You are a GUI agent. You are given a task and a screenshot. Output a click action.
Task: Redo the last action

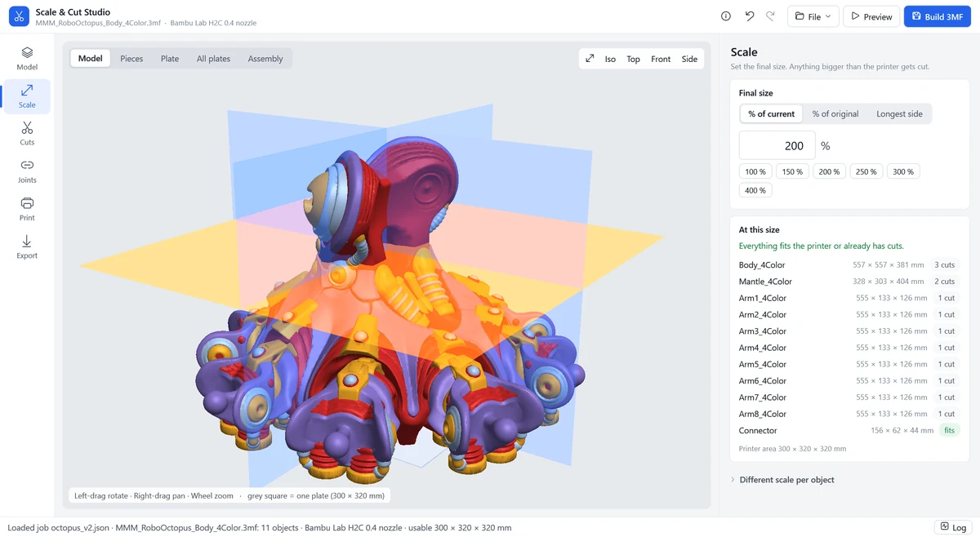pyautogui.click(x=770, y=16)
